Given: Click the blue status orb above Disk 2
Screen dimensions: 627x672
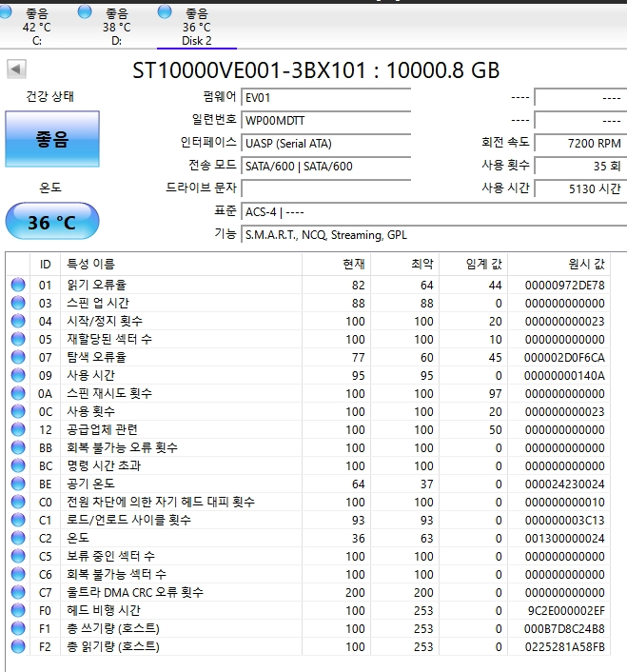Looking at the screenshot, I should [165, 11].
